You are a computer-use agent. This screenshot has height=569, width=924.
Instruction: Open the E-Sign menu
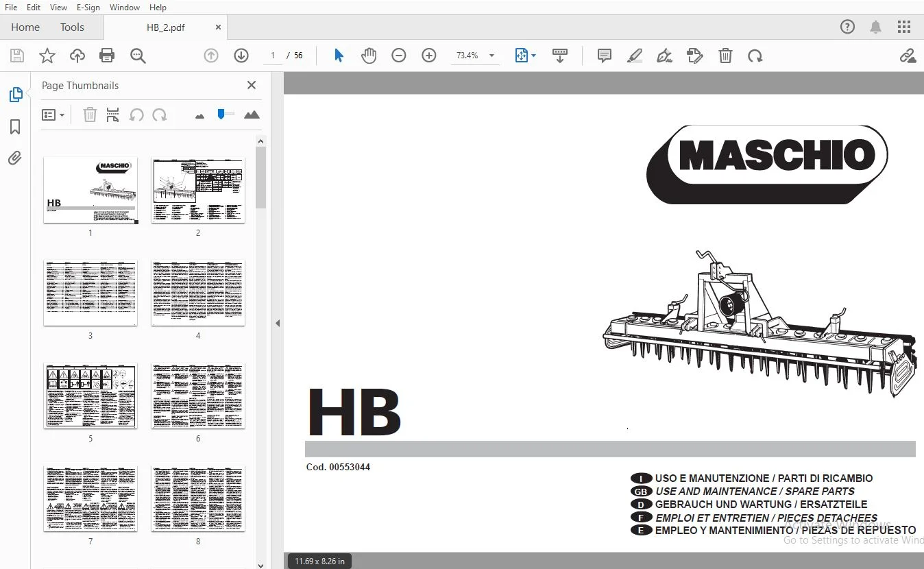click(x=88, y=7)
